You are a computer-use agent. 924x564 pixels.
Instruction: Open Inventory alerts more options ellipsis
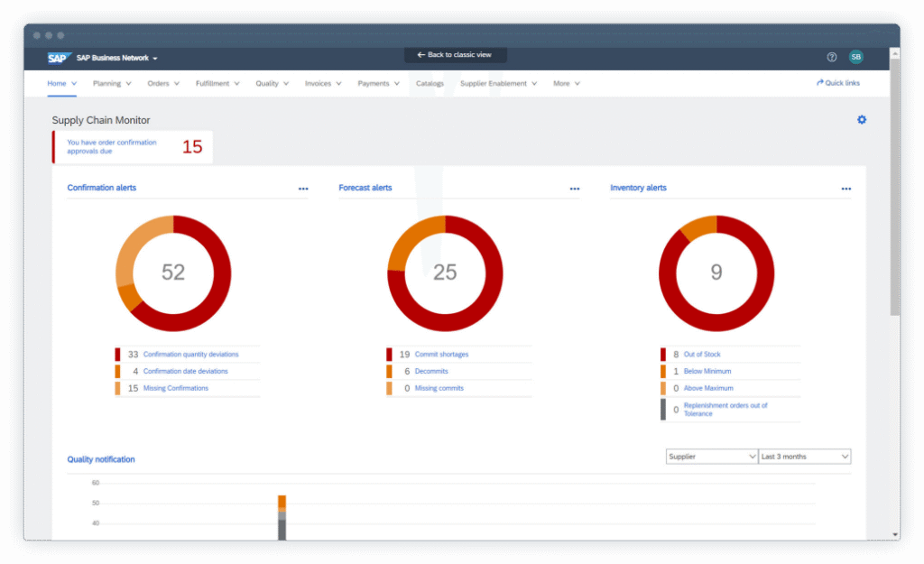846,189
